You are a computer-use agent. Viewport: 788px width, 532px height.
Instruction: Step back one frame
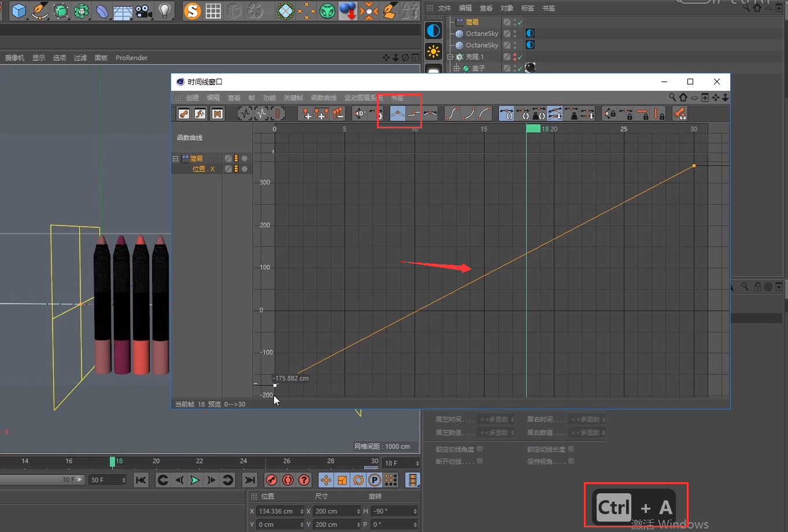[x=179, y=480]
